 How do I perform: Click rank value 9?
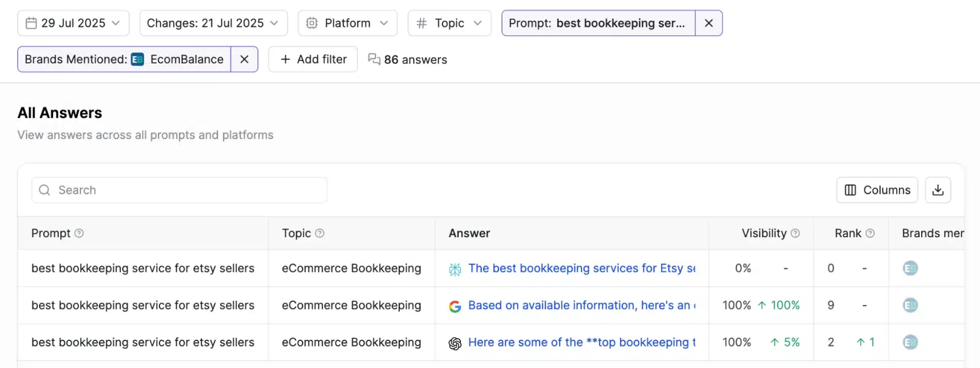(831, 305)
